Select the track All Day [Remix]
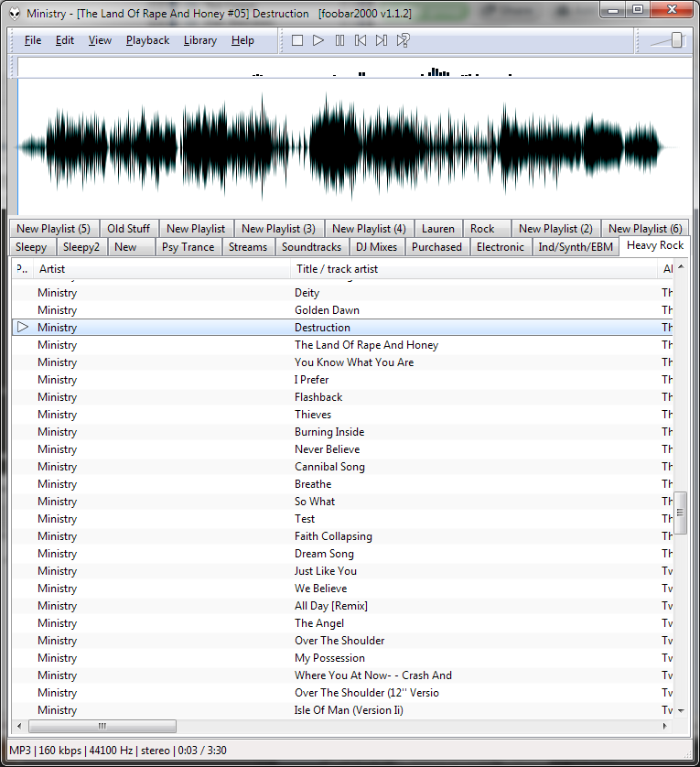The width and height of the screenshot is (700, 767). tap(342, 606)
